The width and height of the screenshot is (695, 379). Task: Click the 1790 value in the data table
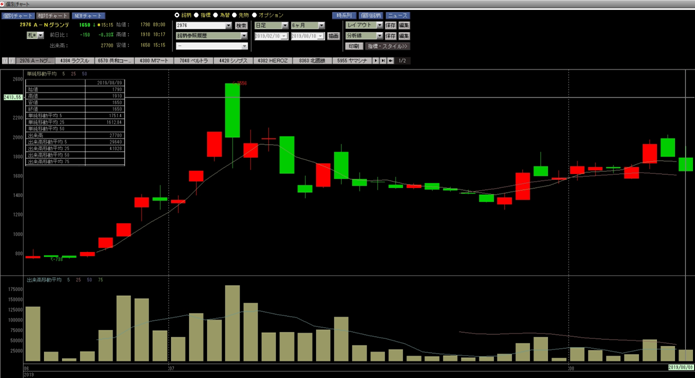click(x=117, y=90)
